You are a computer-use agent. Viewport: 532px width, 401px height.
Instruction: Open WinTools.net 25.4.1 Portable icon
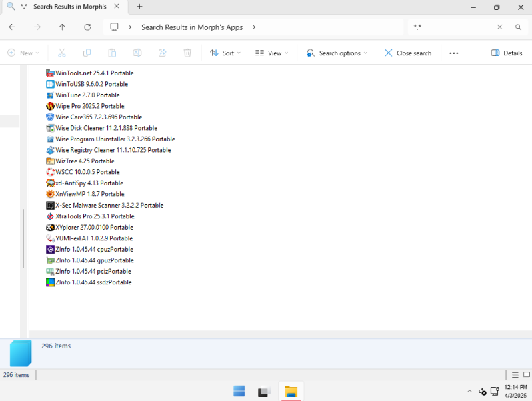pyautogui.click(x=50, y=73)
